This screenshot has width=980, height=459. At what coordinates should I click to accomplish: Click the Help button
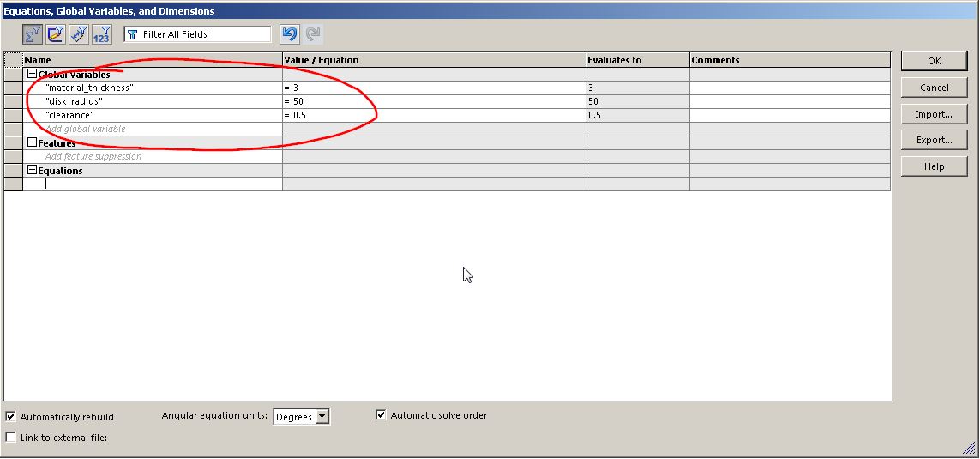click(x=934, y=166)
